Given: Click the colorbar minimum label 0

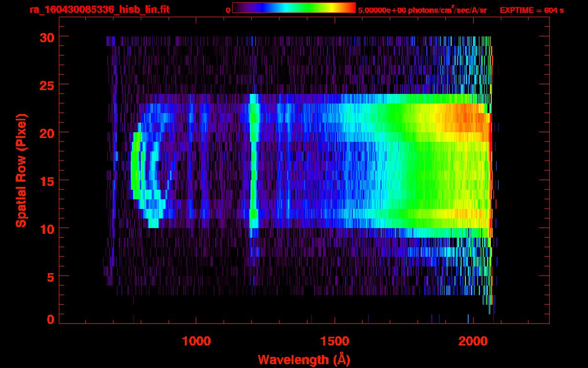Looking at the screenshot, I should tap(228, 10).
